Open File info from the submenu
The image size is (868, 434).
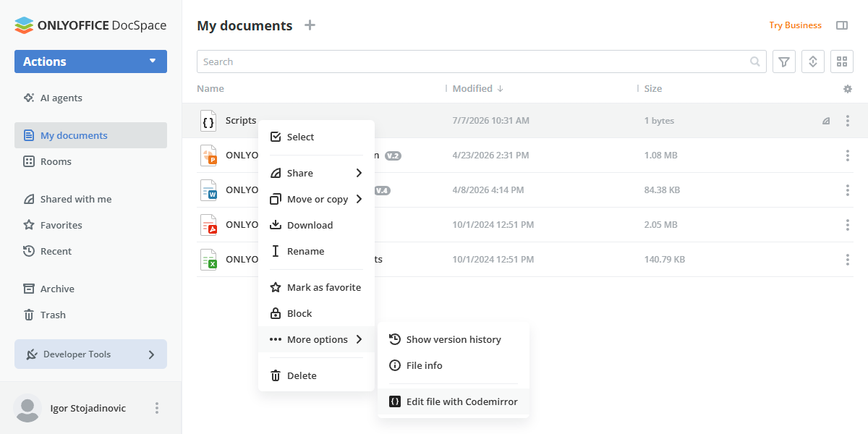454,365
